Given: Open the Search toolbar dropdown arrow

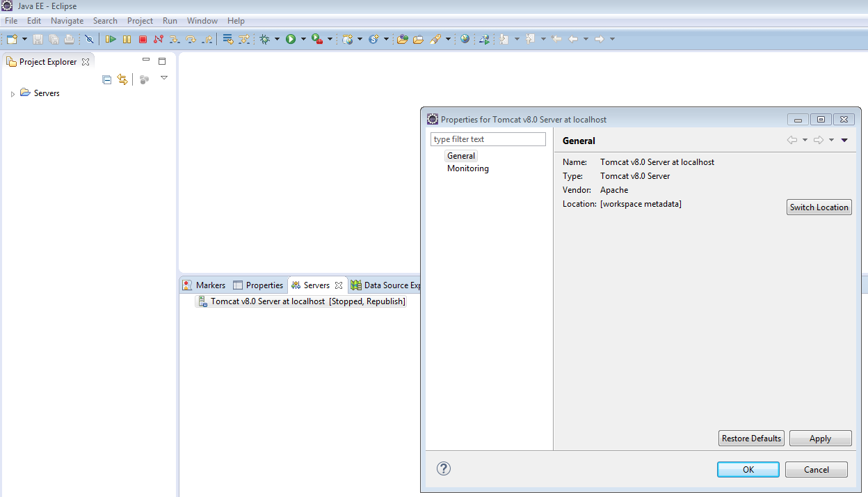Looking at the screenshot, I should [x=448, y=39].
